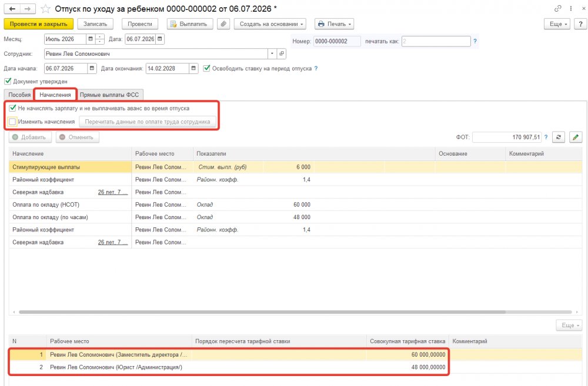Image resolution: width=588 pixels, height=386 pixels.
Task: Focus the печатать как input
Action: click(436, 41)
